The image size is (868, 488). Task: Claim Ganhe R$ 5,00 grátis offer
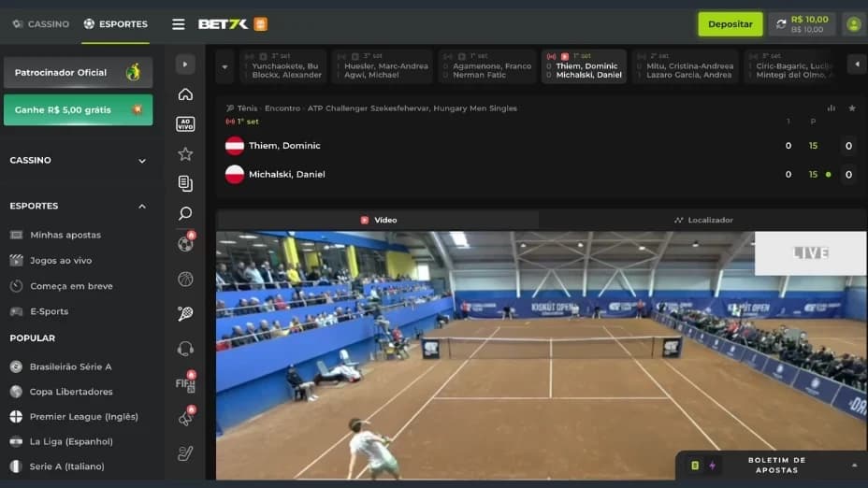(x=78, y=109)
